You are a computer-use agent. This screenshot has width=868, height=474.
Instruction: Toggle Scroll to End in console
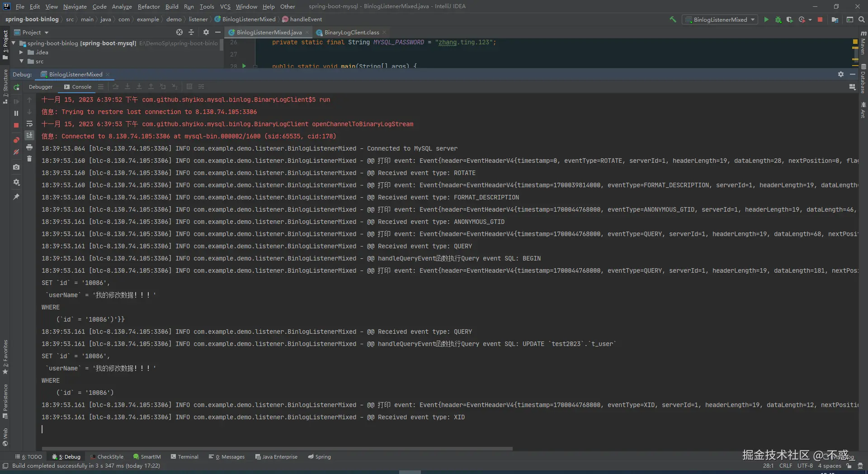[x=29, y=135]
